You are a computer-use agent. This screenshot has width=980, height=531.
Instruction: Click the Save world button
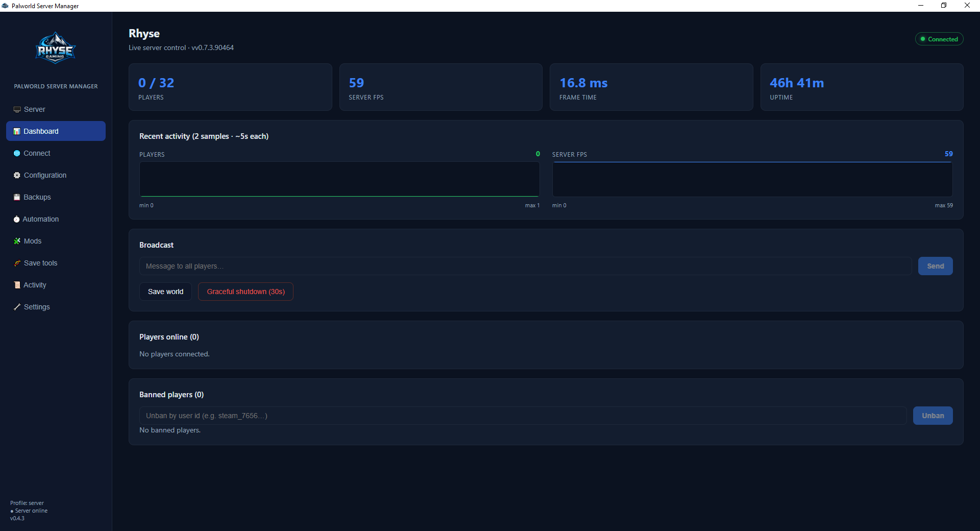coord(165,292)
